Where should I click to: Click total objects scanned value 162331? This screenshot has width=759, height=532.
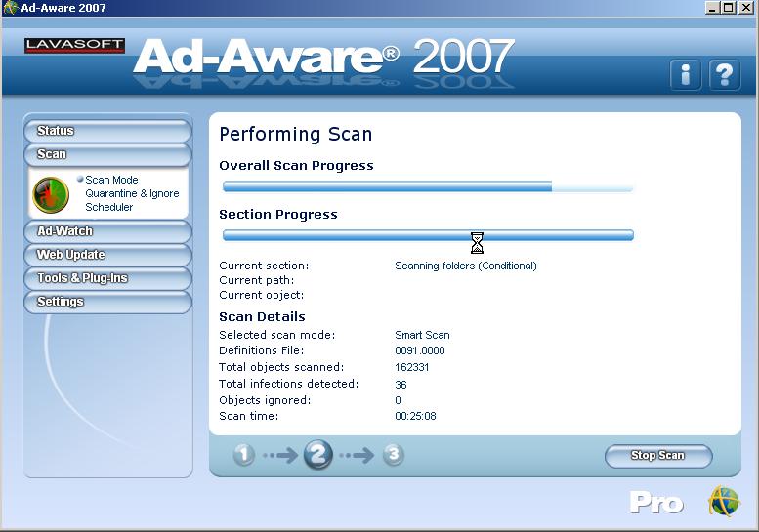pos(412,367)
